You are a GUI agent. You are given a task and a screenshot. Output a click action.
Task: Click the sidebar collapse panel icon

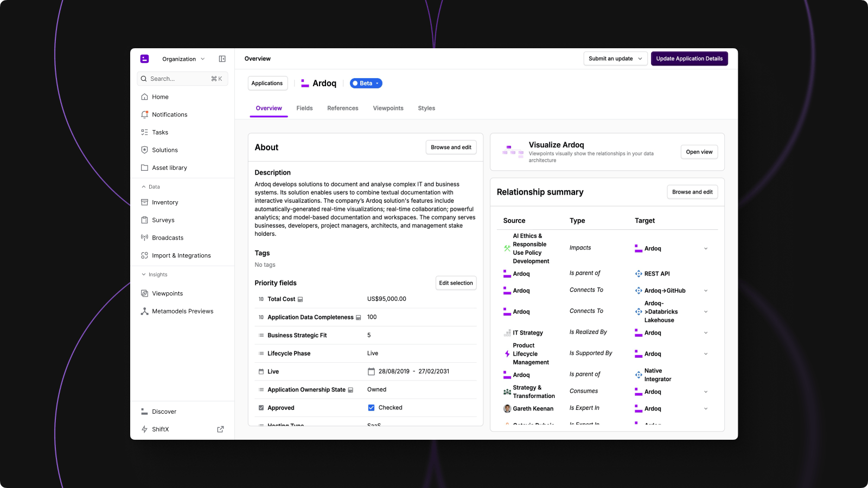(x=222, y=59)
